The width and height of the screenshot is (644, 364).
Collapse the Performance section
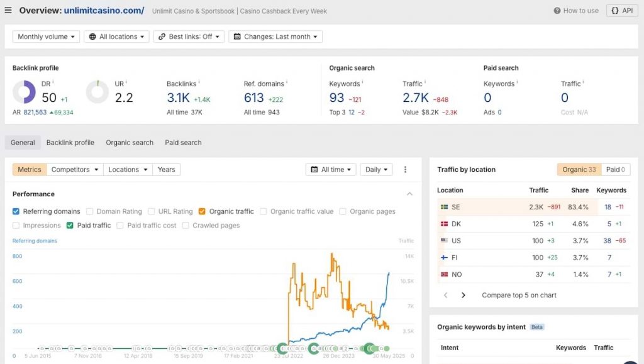(409, 194)
